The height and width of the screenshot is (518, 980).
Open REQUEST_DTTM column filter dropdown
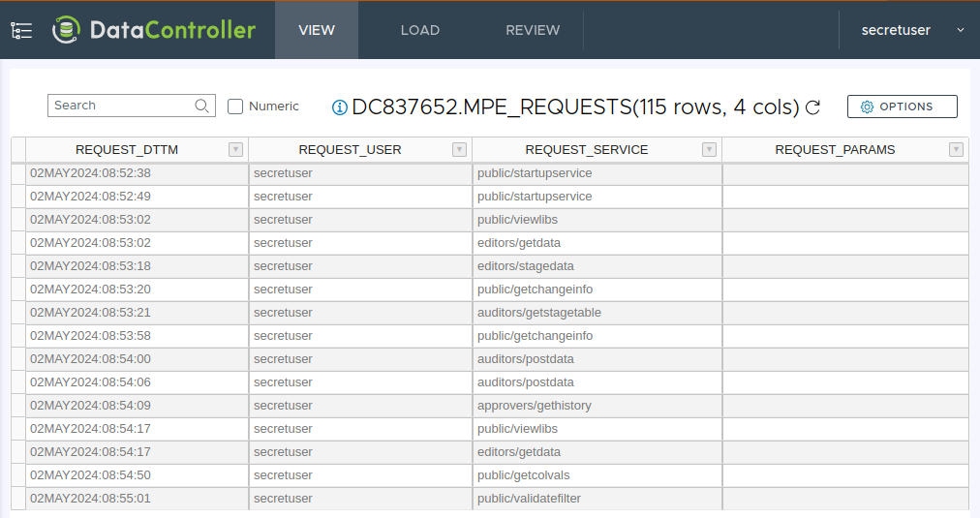[234, 149]
